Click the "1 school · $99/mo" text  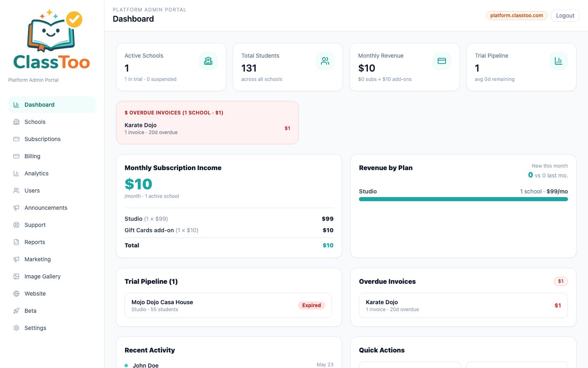(x=544, y=191)
